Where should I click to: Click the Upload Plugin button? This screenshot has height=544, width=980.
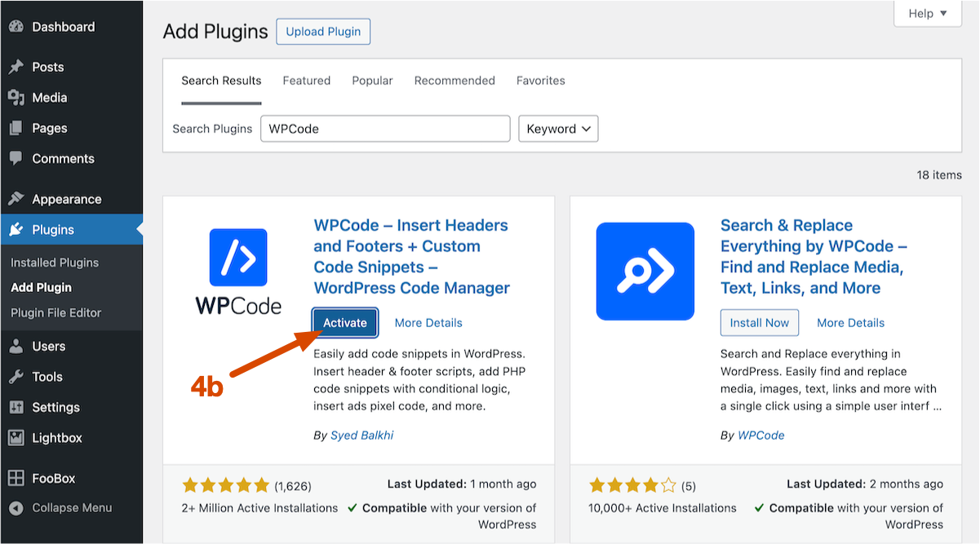point(323,31)
